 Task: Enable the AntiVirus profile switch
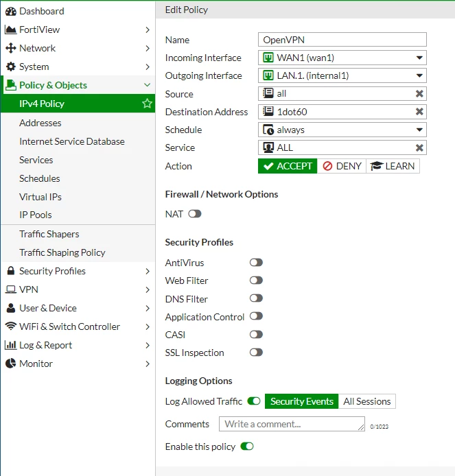coord(256,262)
